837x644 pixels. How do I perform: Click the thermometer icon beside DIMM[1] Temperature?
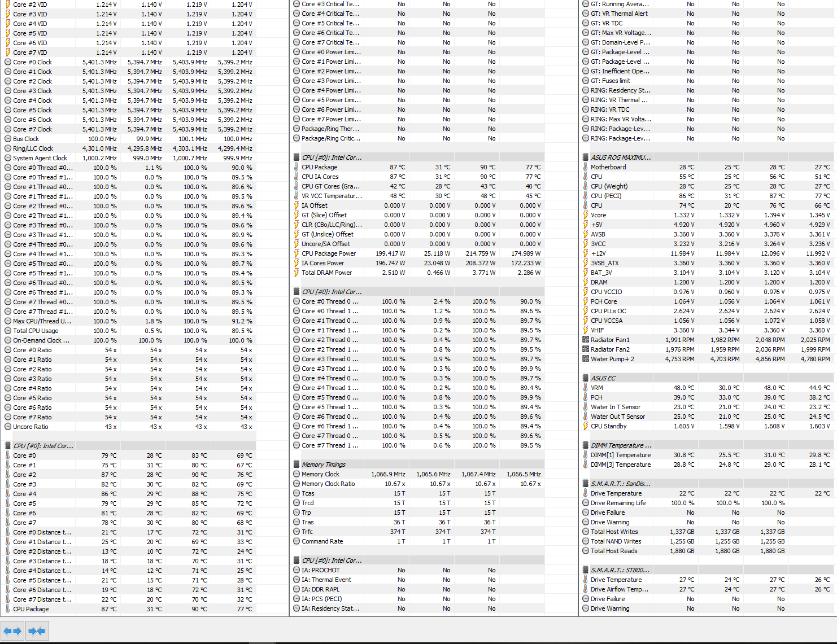(586, 455)
